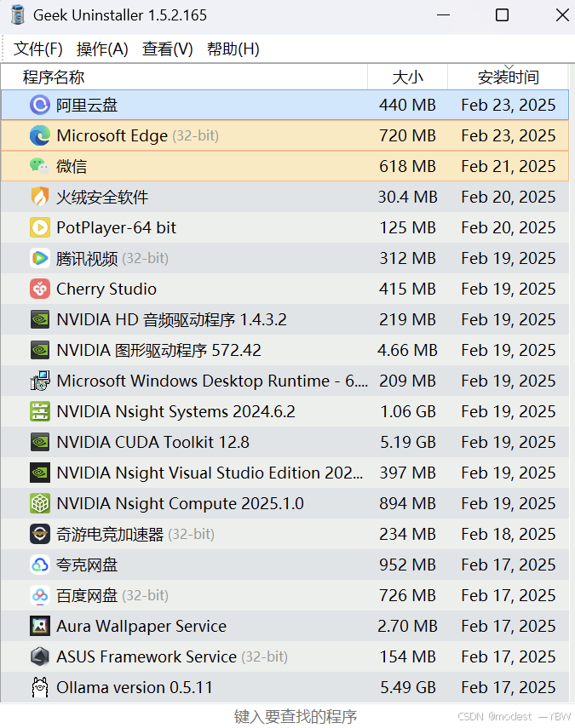Click the 阿里云盘 app icon
Image resolution: width=575 pixels, height=728 pixels.
pyautogui.click(x=40, y=105)
